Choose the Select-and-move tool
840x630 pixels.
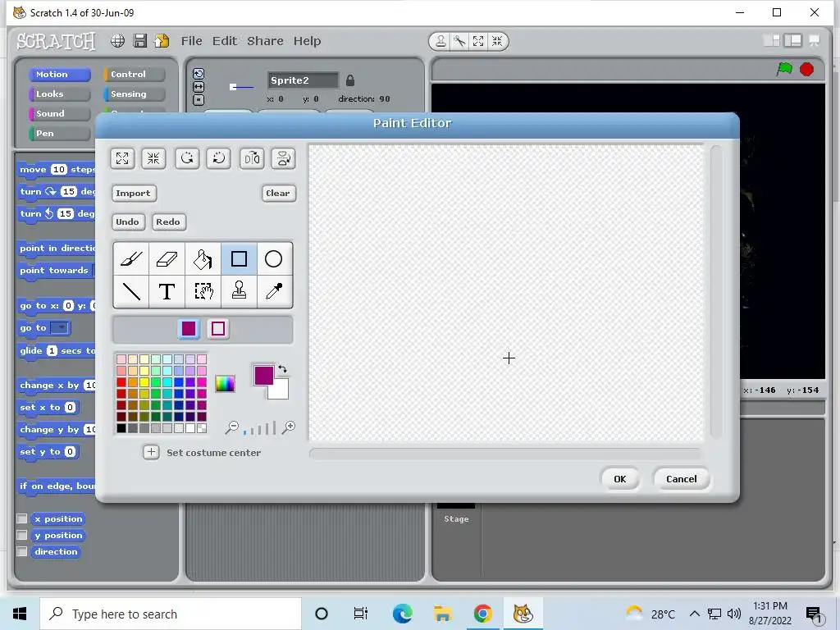click(x=203, y=291)
